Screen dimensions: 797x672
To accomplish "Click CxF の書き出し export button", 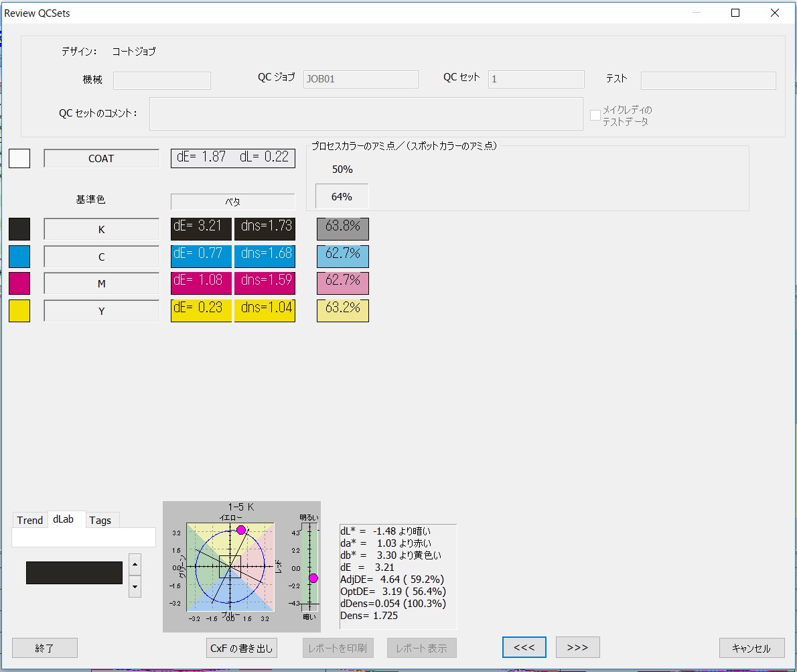I will click(x=241, y=648).
